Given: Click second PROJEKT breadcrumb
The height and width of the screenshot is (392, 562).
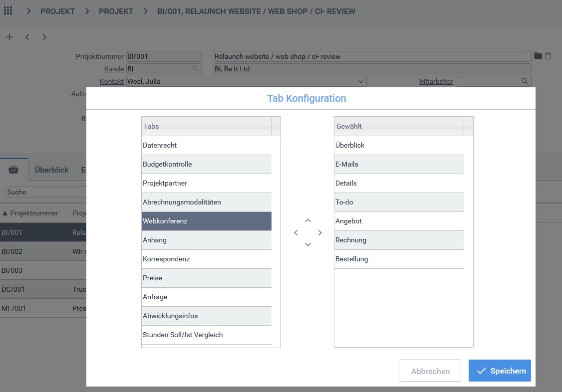Looking at the screenshot, I should pos(116,11).
